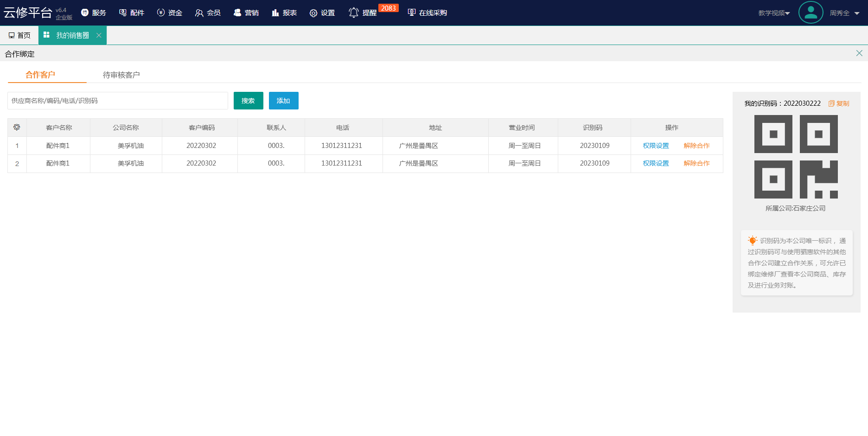Click the user avatar icon
This screenshot has width=868, height=436.
(x=811, y=13)
